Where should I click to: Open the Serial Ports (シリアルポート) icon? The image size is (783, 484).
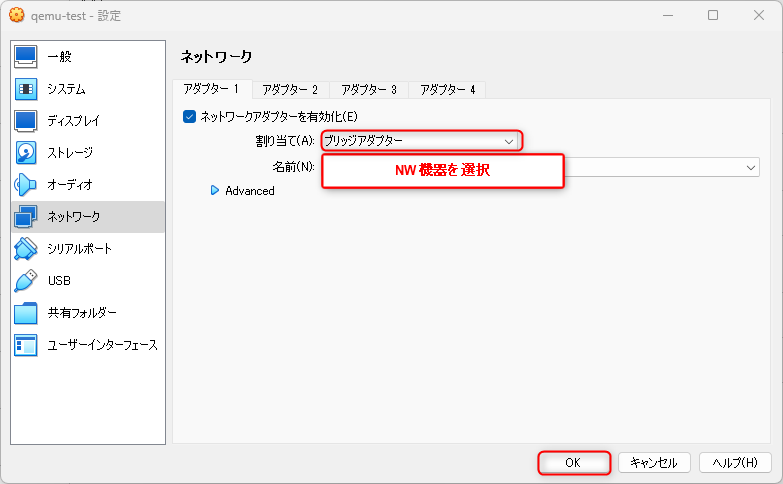[x=25, y=248]
